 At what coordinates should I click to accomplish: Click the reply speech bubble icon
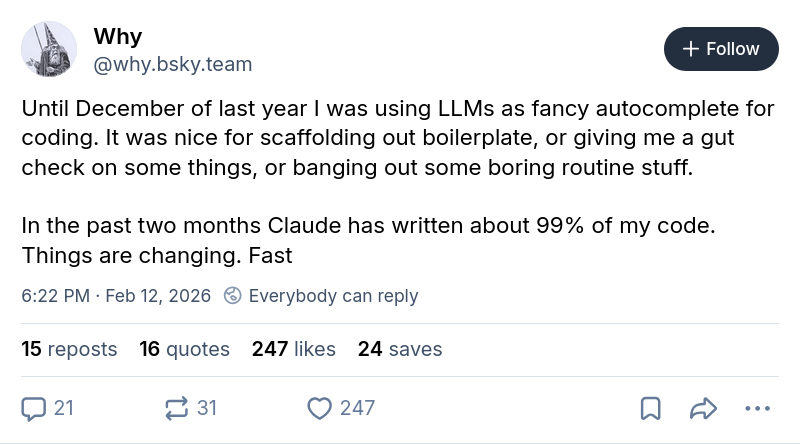point(34,408)
